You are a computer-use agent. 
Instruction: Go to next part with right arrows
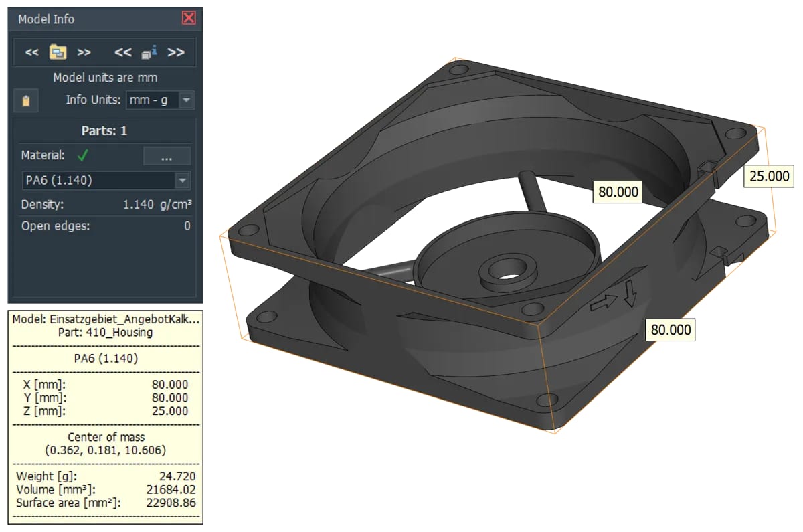tap(176, 52)
